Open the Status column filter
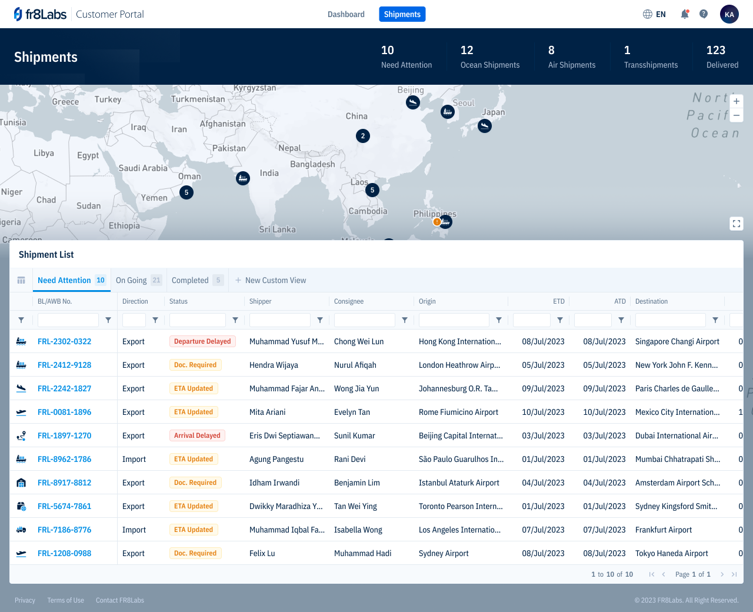This screenshot has height=612, width=753. tap(236, 320)
